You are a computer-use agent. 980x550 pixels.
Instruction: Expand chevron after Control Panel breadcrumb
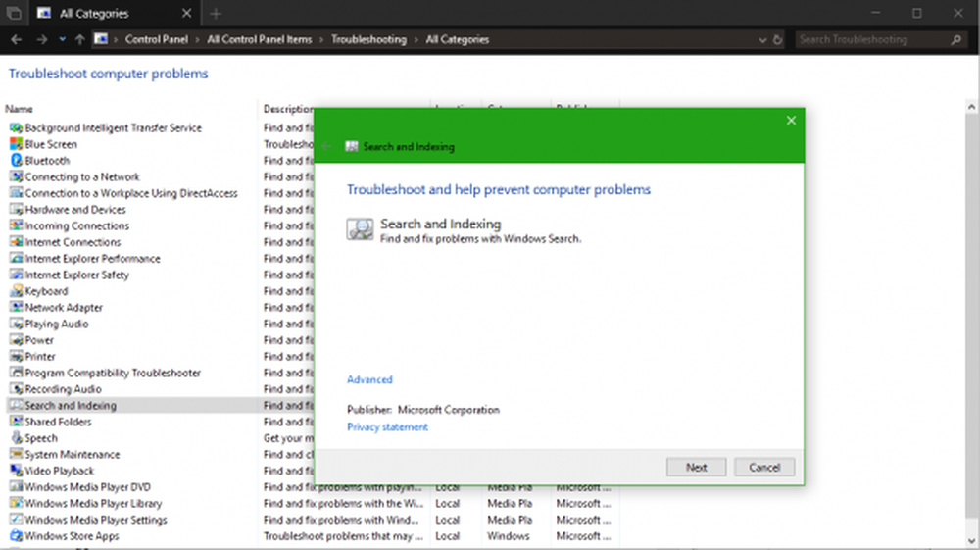pos(200,40)
